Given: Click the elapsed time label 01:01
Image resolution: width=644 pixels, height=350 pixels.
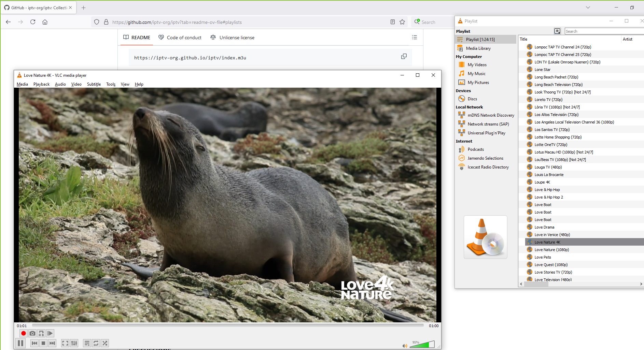Looking at the screenshot, I should [x=22, y=326].
